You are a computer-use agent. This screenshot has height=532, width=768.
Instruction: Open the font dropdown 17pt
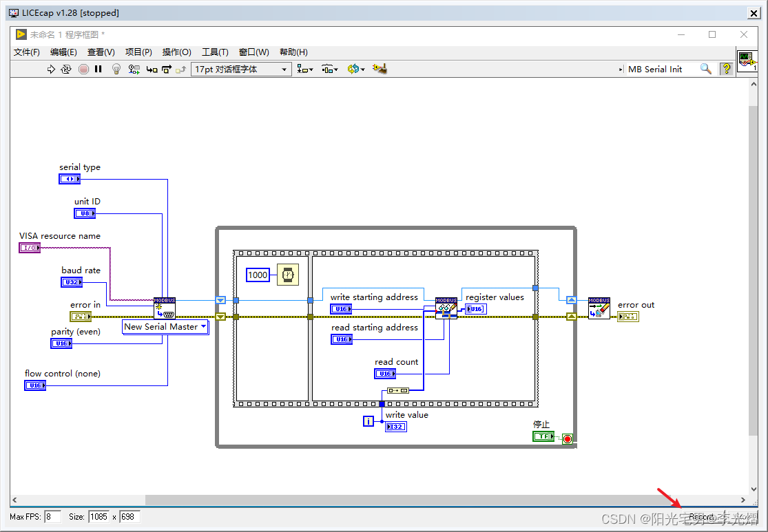[x=242, y=69]
